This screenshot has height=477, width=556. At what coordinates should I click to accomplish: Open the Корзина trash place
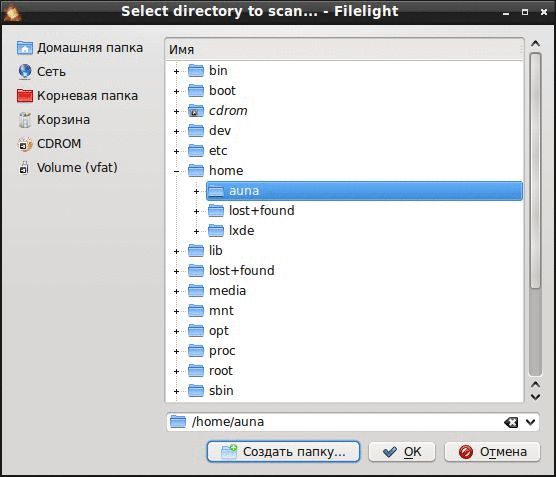point(54,120)
